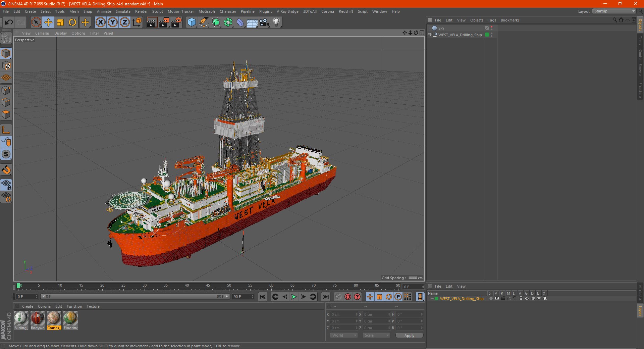Open viewport Cameras menu
Viewport: 644px width, 349px height.
click(42, 33)
